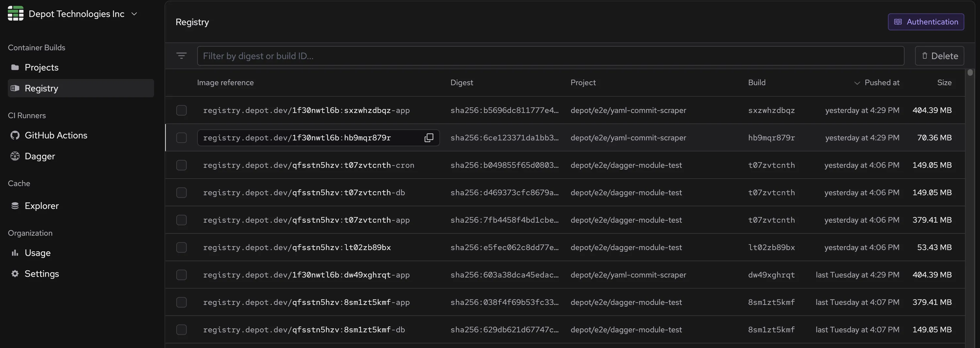980x348 pixels.
Task: Open the filter options icon
Action: (181, 56)
